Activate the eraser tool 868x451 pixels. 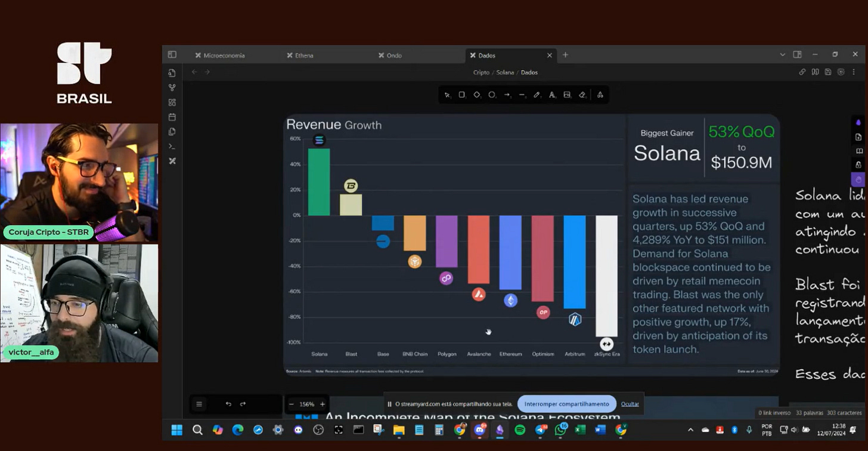(x=582, y=95)
